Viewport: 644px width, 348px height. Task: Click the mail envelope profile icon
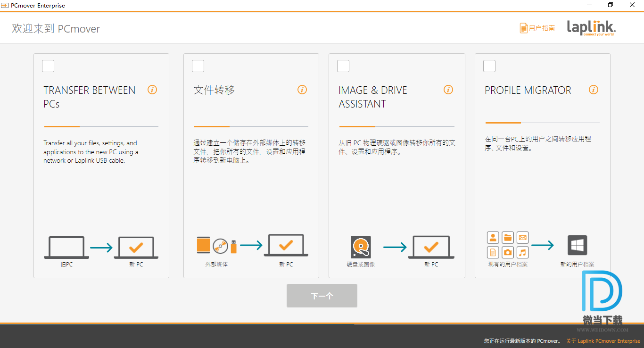(522, 237)
